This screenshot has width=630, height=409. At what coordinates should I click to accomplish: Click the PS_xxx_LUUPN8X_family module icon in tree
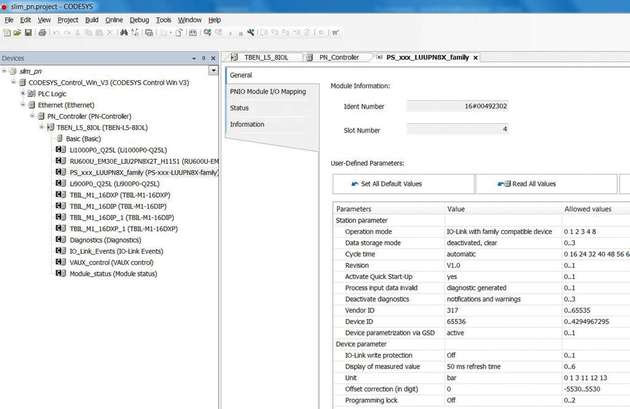[x=61, y=172]
